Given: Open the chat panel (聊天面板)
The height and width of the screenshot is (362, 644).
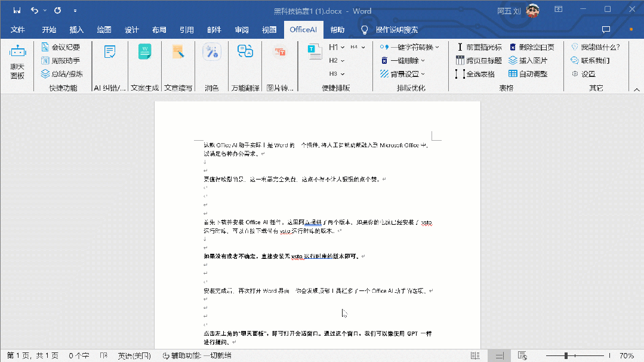Looking at the screenshot, I should [x=17, y=63].
